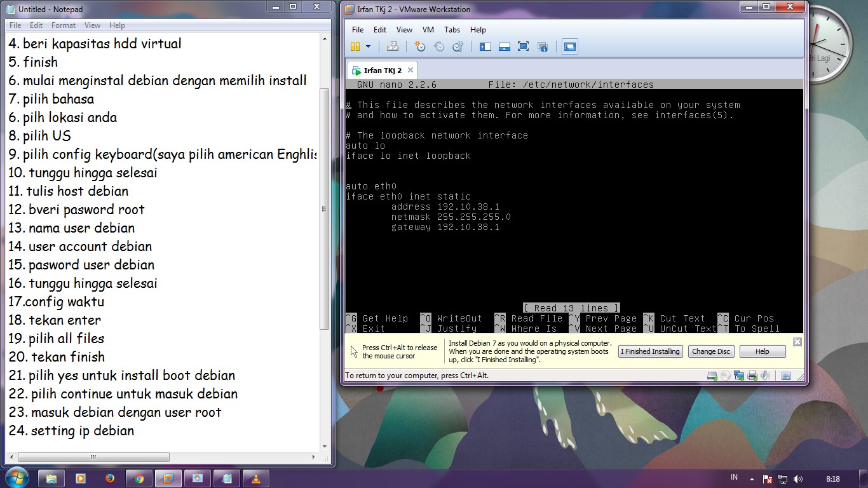Click Notepad scroll down arrow
The width and height of the screenshot is (868, 488).
click(325, 446)
